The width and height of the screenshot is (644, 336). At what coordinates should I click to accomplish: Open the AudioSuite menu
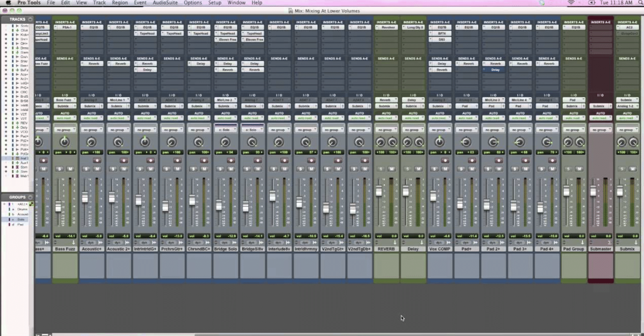pyautogui.click(x=165, y=3)
